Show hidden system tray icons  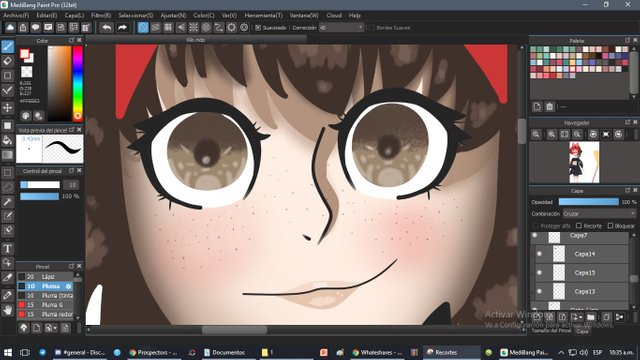click(561, 353)
